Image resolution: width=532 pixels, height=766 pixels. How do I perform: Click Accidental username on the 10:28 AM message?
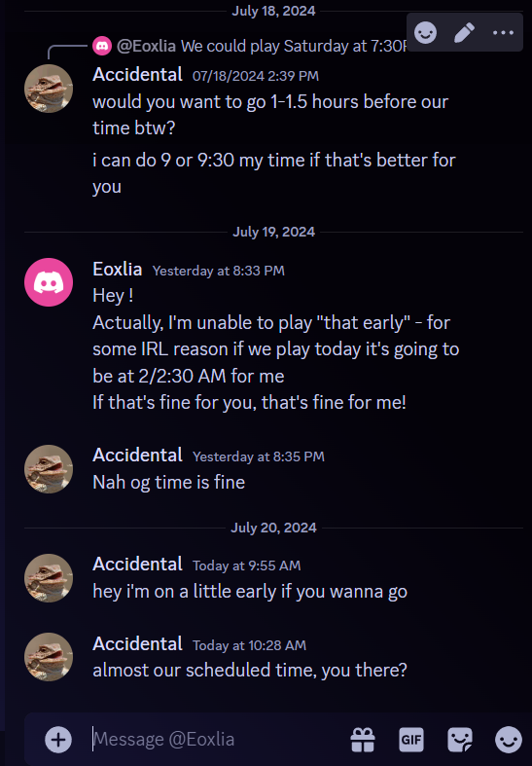[138, 644]
